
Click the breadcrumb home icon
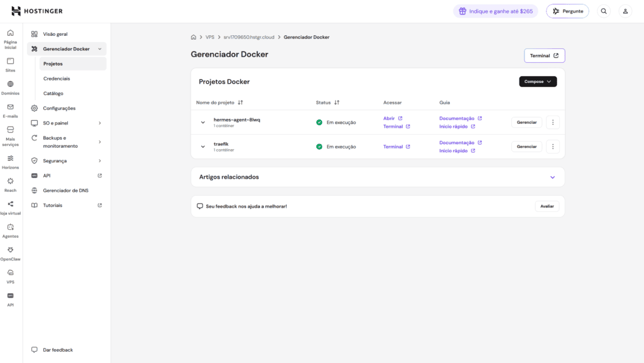(x=194, y=37)
